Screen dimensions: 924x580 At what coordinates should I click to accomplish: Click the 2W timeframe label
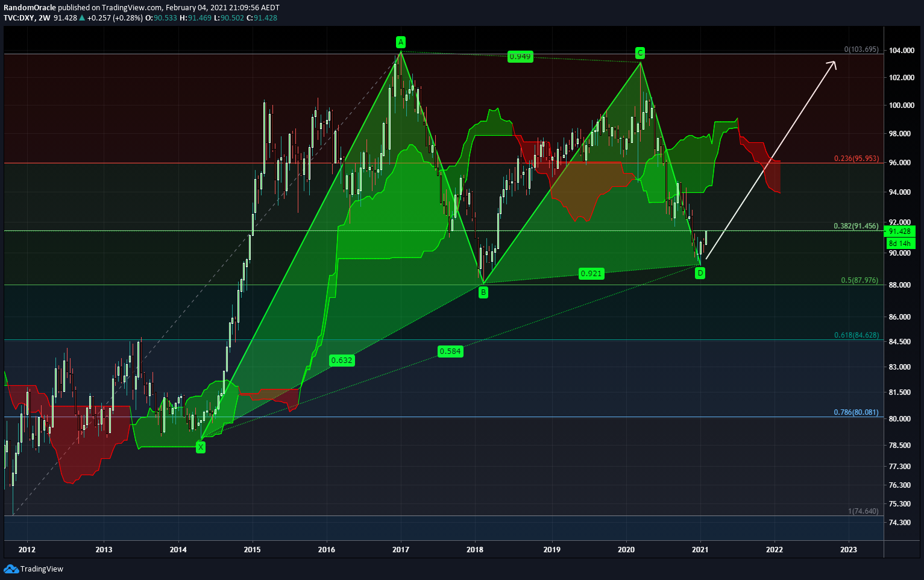click(x=44, y=18)
